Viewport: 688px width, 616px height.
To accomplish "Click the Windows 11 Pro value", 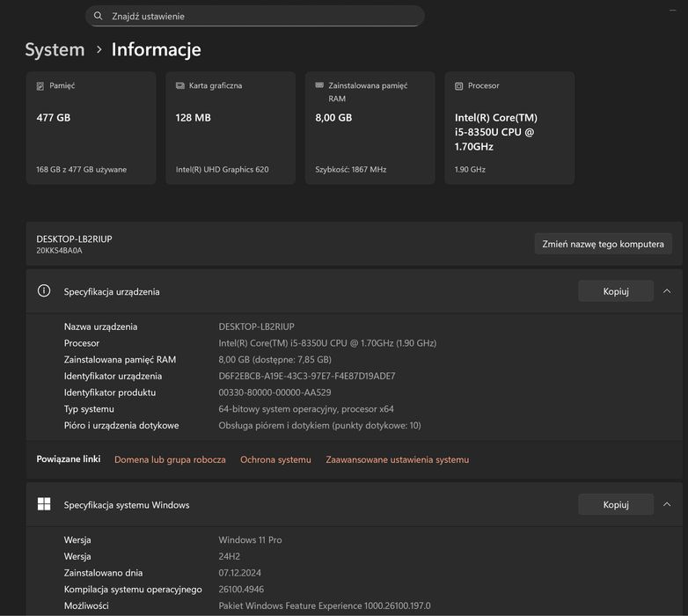I will coord(250,539).
